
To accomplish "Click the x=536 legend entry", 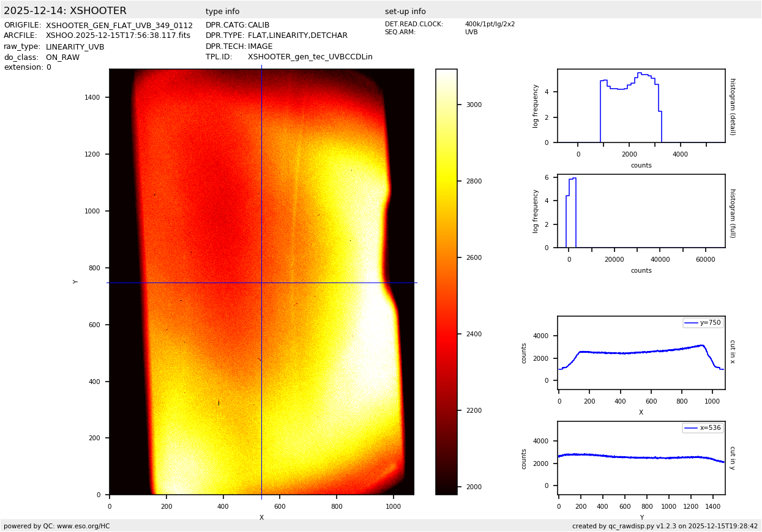I will (x=703, y=428).
